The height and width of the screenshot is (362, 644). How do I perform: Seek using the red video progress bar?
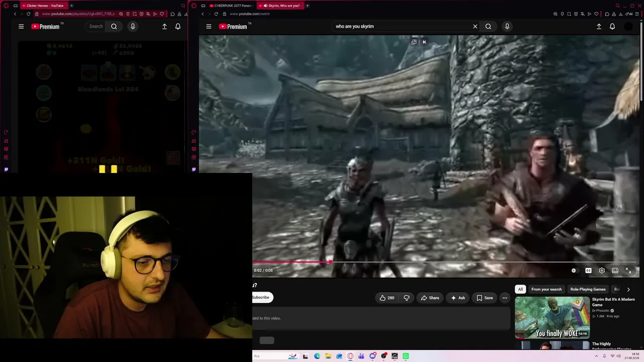(x=446, y=262)
